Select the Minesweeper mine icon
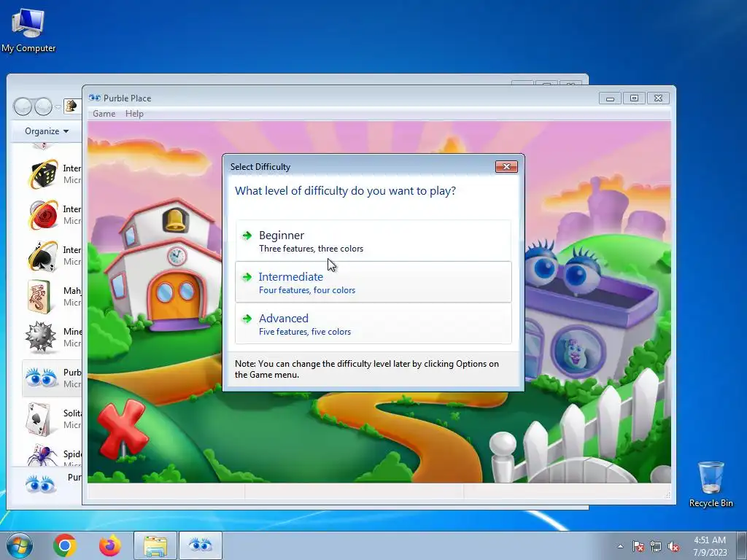747x560 pixels. 41,337
